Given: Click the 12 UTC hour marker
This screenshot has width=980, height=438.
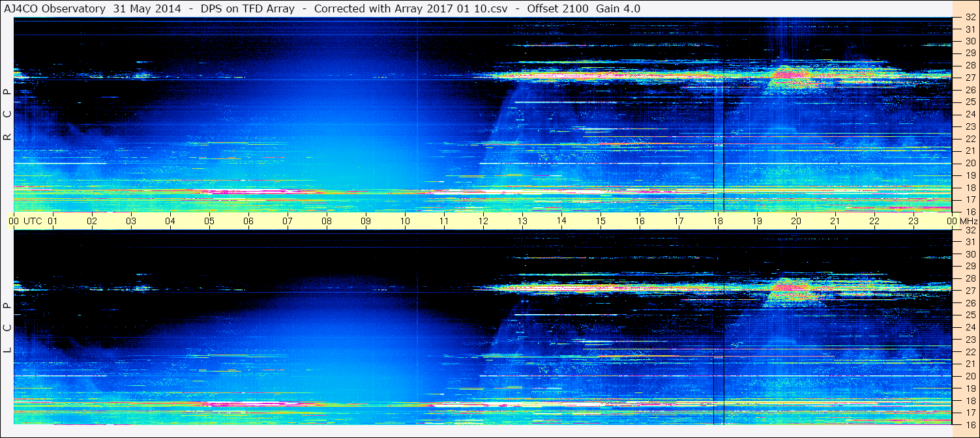Looking at the screenshot, I should click(x=483, y=221).
